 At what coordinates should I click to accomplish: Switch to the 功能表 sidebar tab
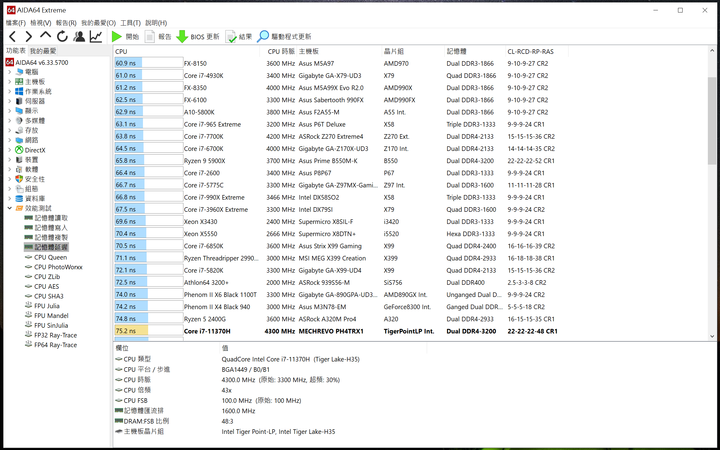click(x=16, y=51)
